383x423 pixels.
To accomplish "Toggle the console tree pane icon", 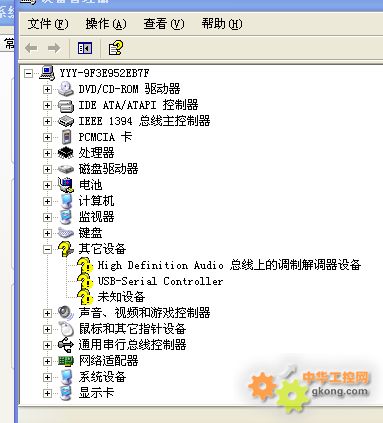I will click(x=85, y=48).
